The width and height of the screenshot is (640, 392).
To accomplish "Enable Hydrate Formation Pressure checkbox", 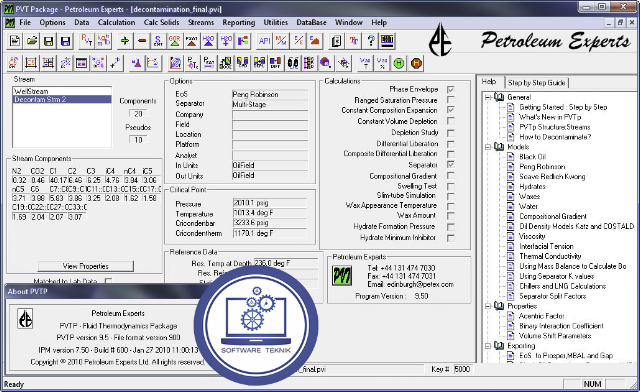I will click(x=451, y=227).
